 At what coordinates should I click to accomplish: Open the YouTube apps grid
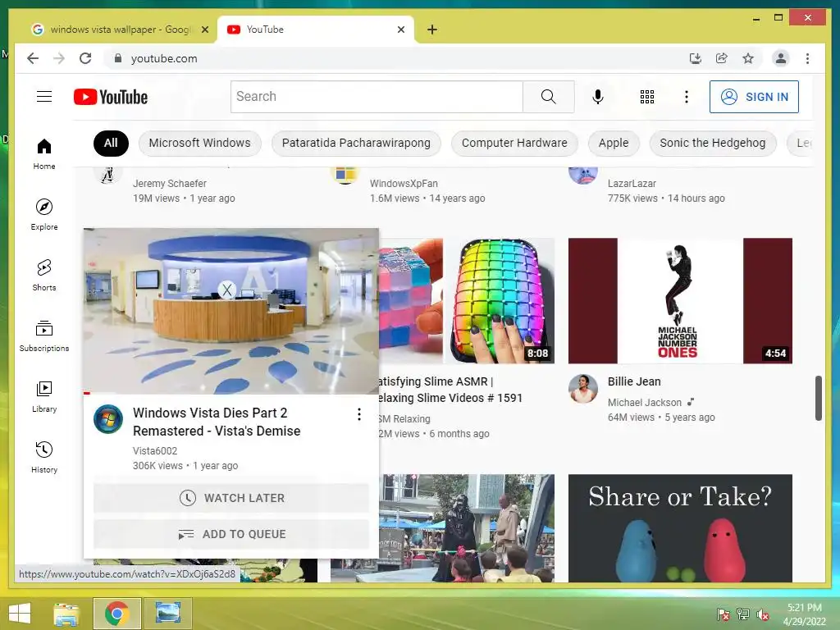[x=647, y=97]
